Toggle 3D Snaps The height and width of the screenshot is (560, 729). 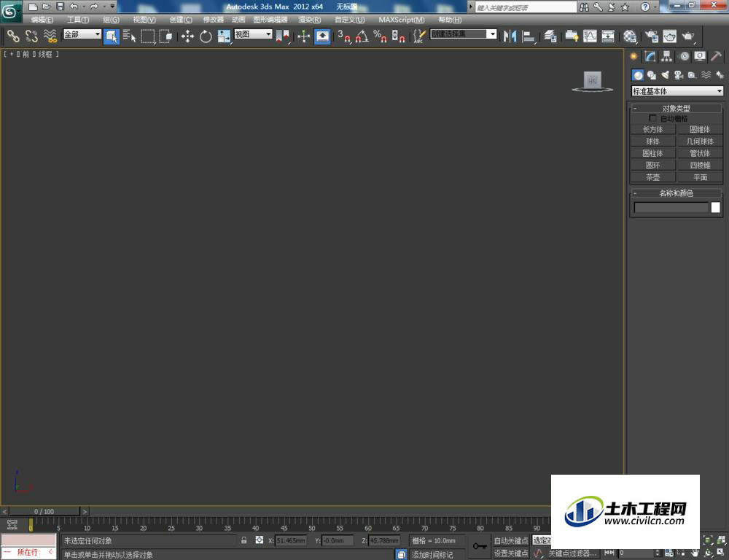pos(344,36)
